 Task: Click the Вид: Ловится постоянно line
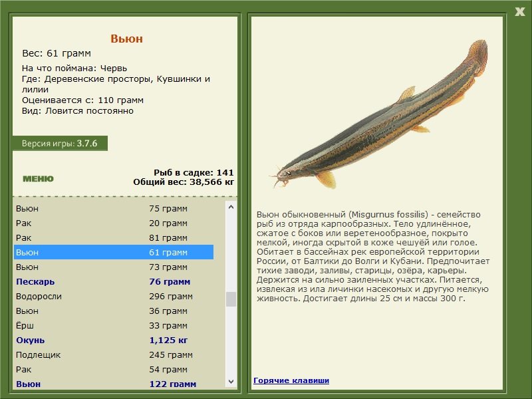78,111
